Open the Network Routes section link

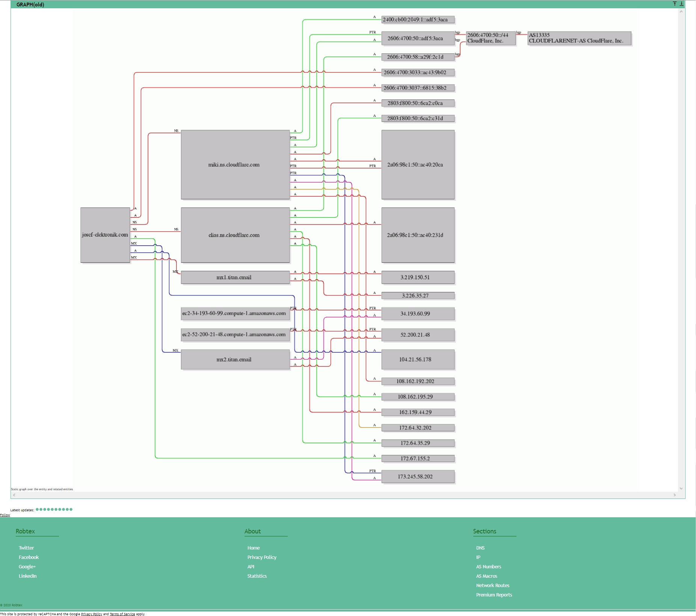click(x=493, y=586)
